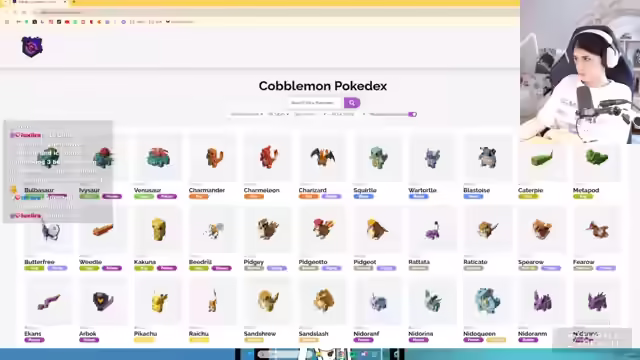Open the Charmeleon sprite image

(268, 158)
